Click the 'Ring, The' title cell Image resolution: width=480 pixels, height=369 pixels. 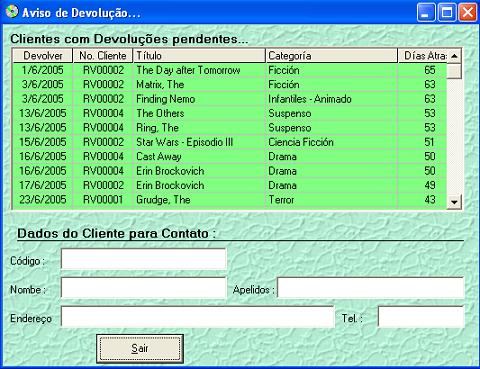tap(157, 128)
